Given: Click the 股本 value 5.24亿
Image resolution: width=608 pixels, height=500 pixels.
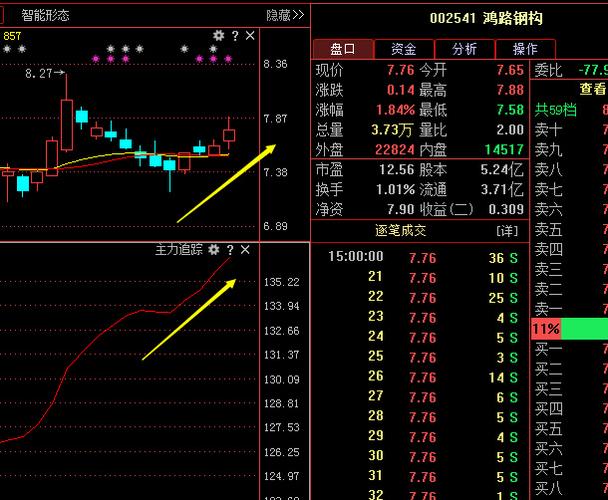Looking at the screenshot, I should (x=502, y=170).
